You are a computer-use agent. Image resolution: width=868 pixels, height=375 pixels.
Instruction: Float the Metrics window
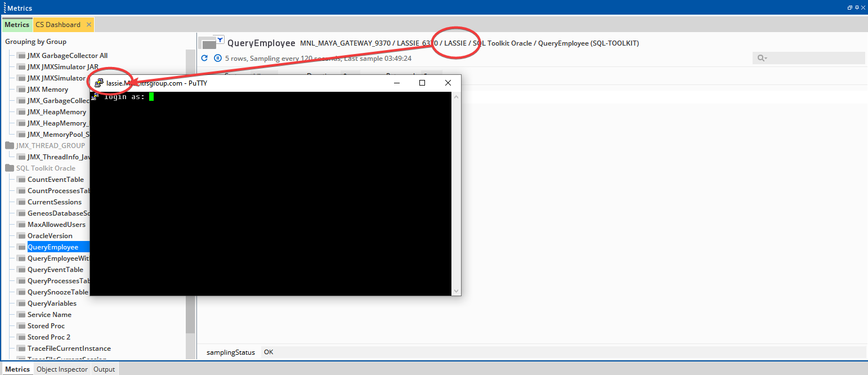(x=849, y=7)
